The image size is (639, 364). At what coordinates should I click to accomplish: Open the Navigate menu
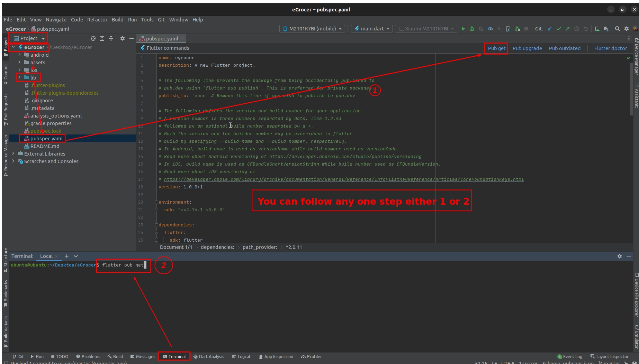click(56, 20)
